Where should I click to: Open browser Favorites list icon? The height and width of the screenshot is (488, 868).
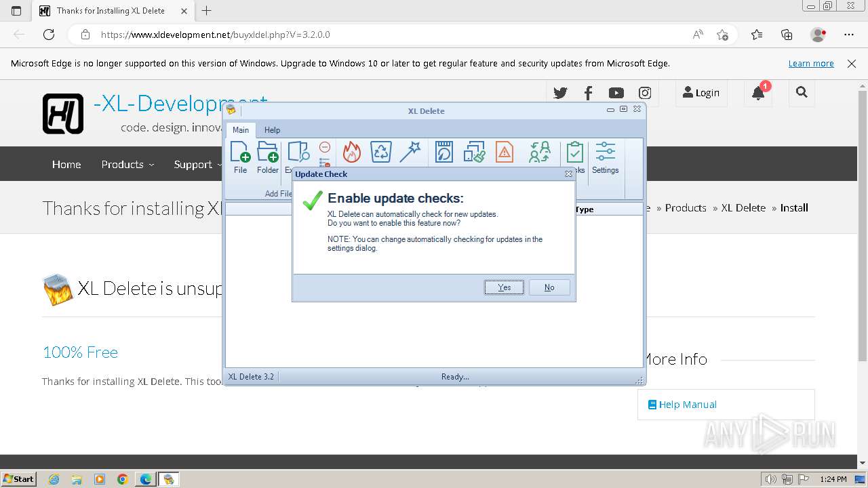pos(757,35)
